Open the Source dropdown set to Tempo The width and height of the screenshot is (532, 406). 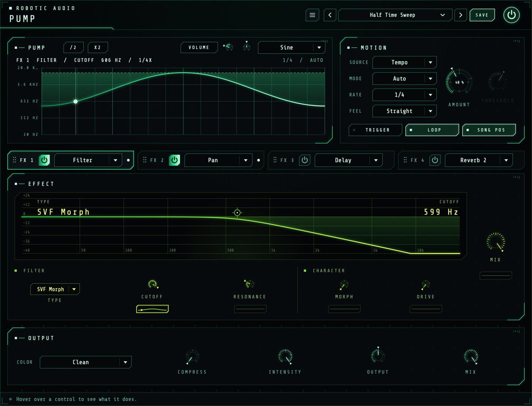point(404,62)
